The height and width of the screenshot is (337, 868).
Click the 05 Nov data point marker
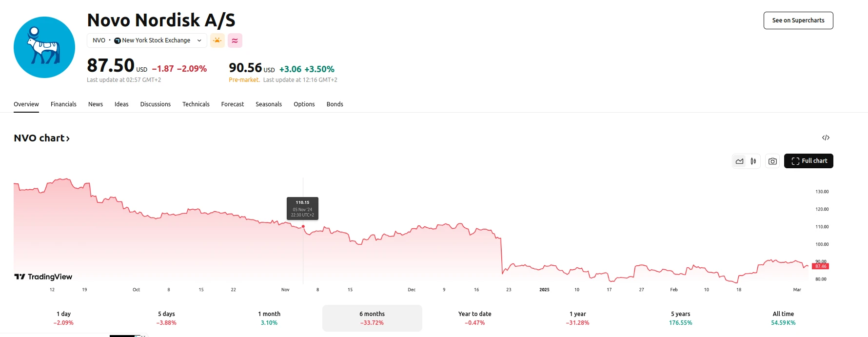coord(303,226)
